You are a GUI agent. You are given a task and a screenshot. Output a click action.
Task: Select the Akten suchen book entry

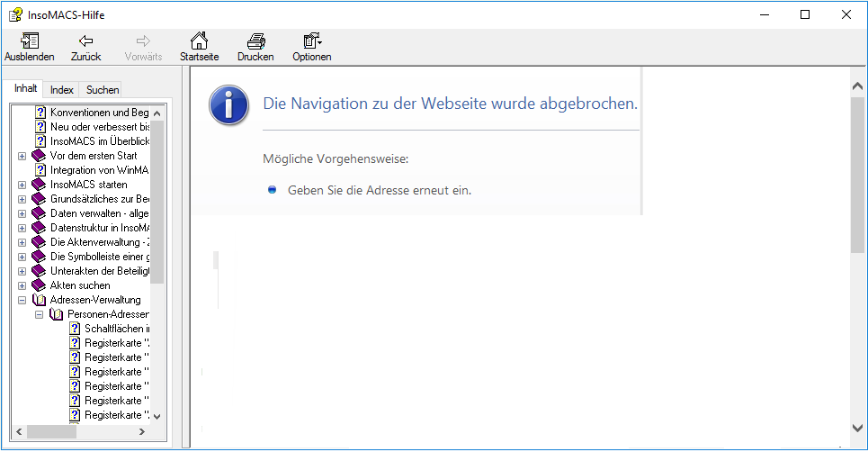coord(80,285)
